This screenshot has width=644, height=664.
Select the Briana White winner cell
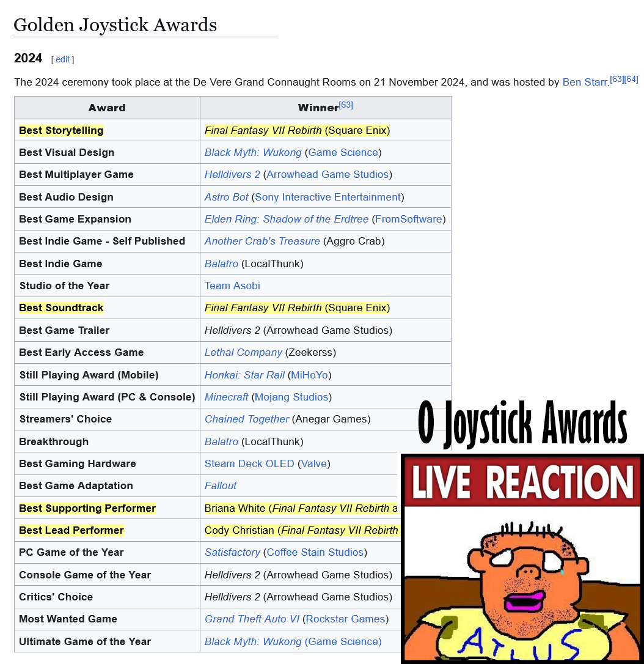pyautogui.click(x=301, y=508)
